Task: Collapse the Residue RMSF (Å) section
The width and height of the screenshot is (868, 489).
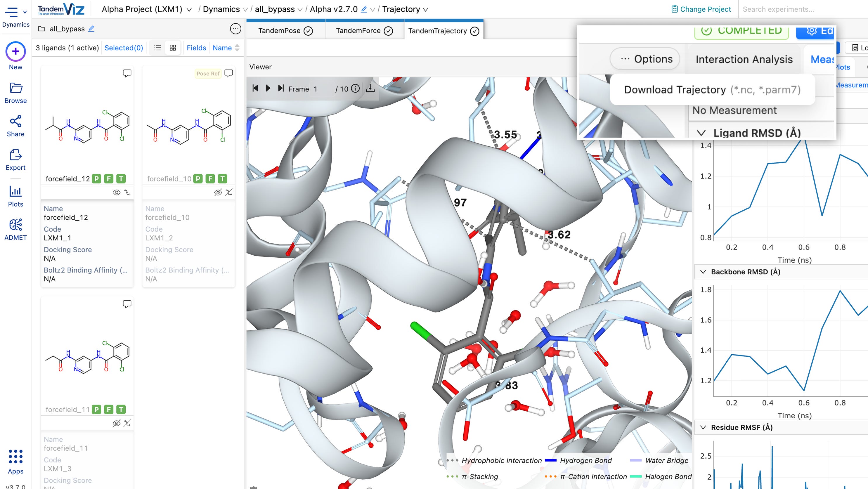Action: click(x=703, y=427)
